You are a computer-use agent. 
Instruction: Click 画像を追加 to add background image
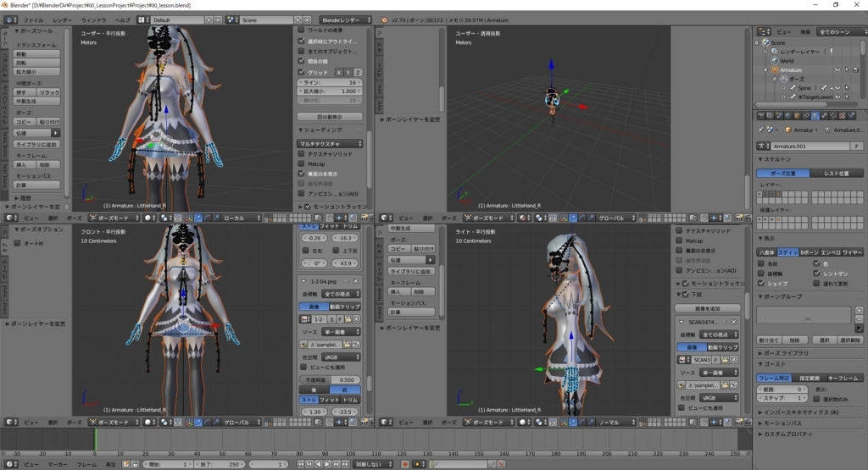[x=708, y=308]
